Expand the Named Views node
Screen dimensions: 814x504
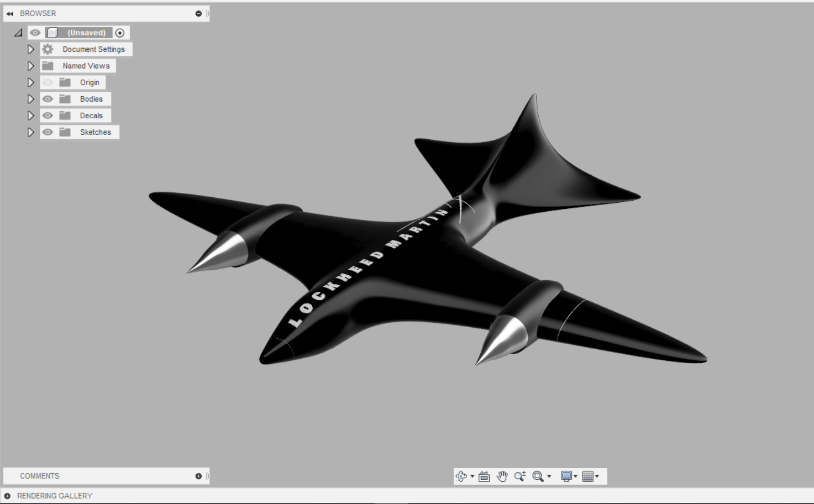point(31,66)
